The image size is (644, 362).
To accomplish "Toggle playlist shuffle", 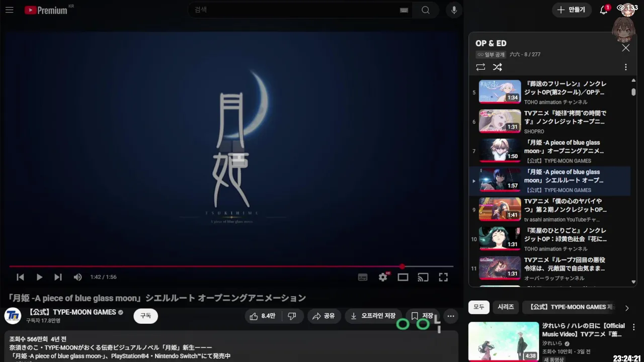I will pos(498,67).
